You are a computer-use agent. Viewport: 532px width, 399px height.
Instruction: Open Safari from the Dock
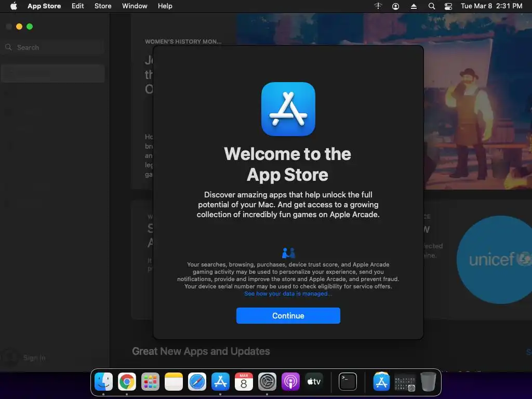[197, 382]
